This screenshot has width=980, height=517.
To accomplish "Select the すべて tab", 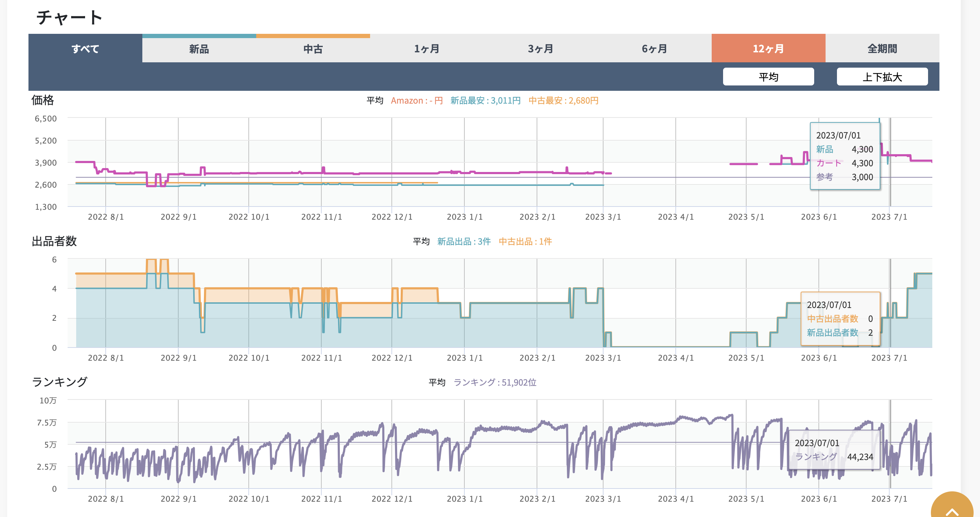I will pos(85,49).
